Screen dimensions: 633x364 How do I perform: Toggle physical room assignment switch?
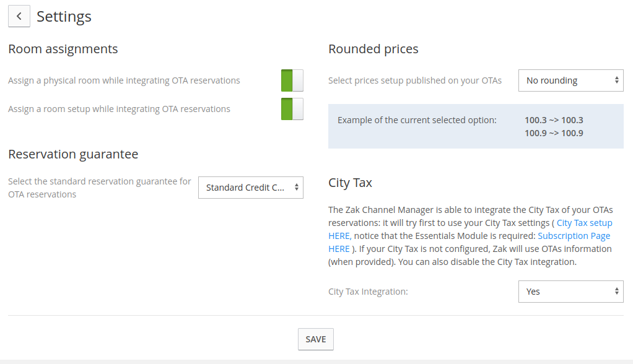[x=292, y=80]
